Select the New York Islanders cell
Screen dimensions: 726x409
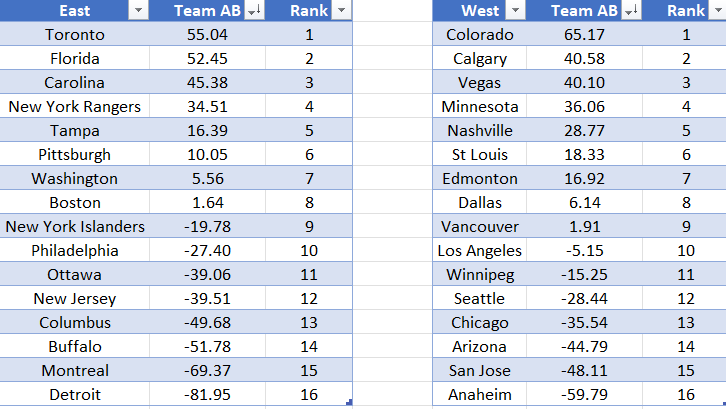point(75,227)
